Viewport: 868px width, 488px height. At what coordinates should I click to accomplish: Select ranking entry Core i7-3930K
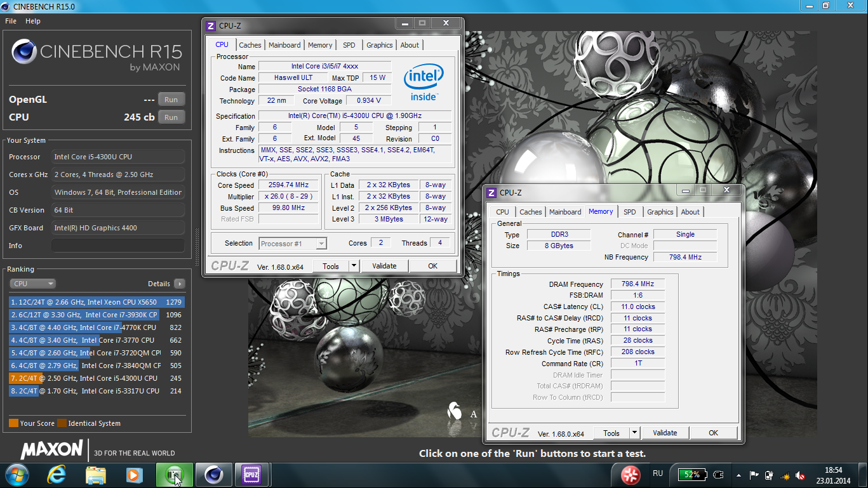coord(96,315)
